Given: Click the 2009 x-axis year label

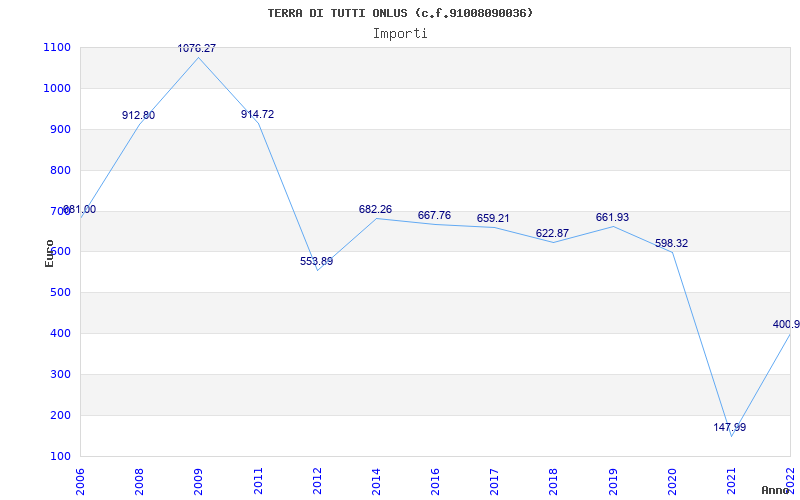Looking at the screenshot, I should tap(198, 481).
